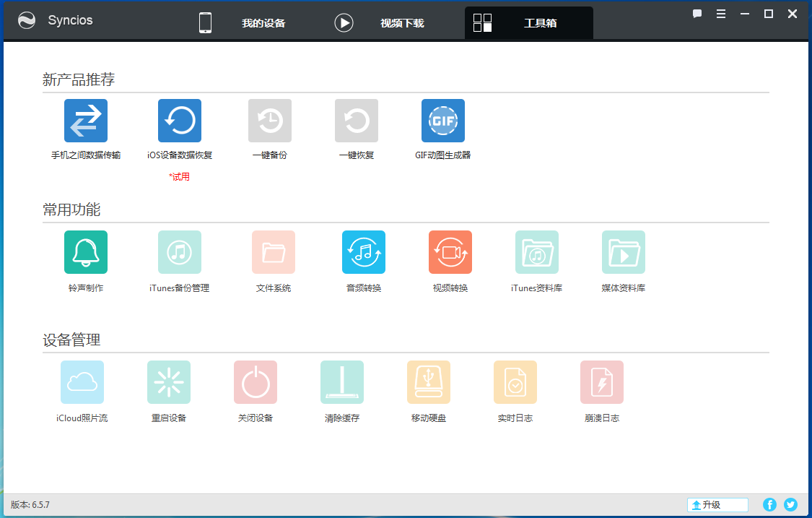Click the 一键备份 one-click backup icon
812x518 pixels.
point(270,121)
